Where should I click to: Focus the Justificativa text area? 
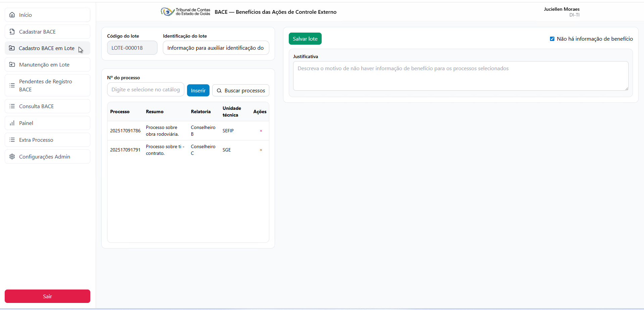pos(460,76)
